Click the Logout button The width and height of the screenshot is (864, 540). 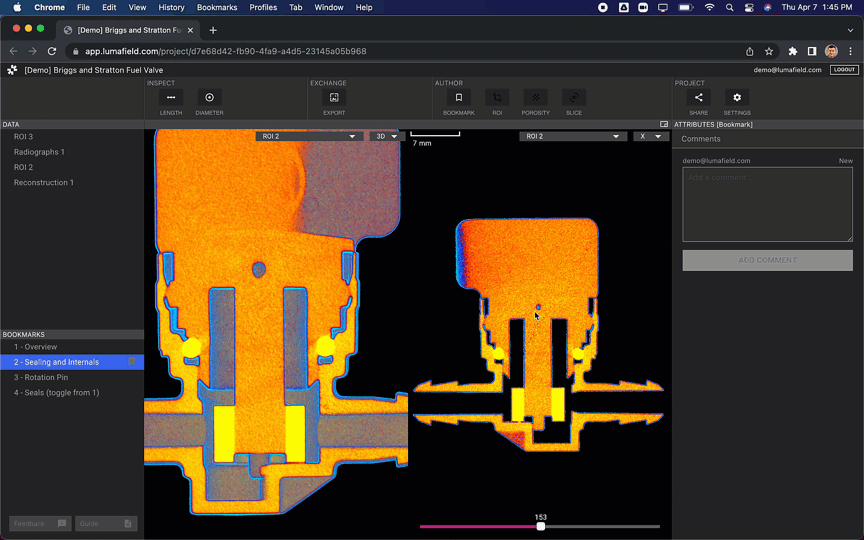844,70
